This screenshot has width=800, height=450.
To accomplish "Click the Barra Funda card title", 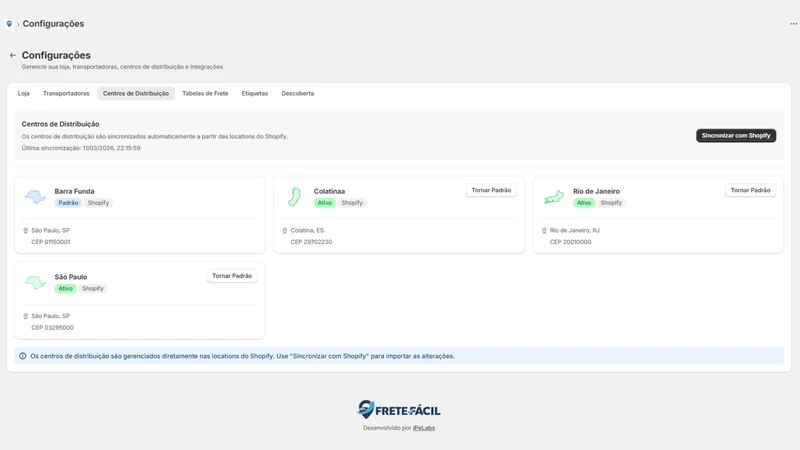I will click(x=74, y=191).
